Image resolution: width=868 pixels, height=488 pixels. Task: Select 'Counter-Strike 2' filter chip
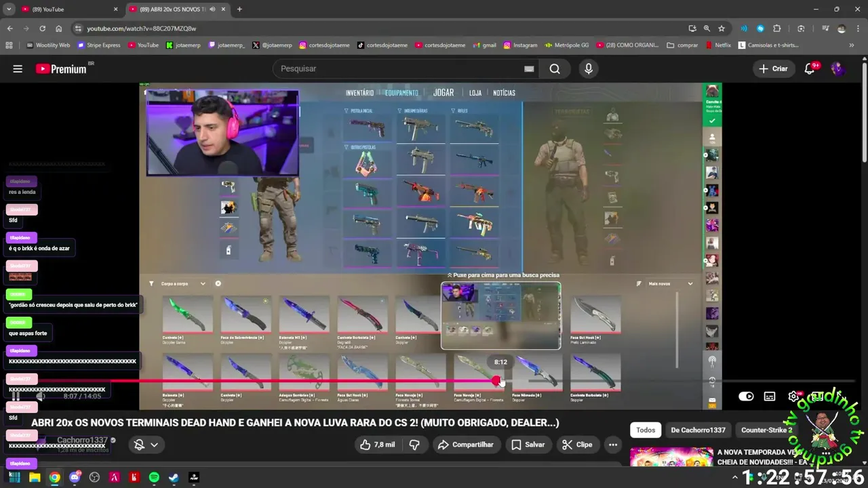pyautogui.click(x=766, y=430)
